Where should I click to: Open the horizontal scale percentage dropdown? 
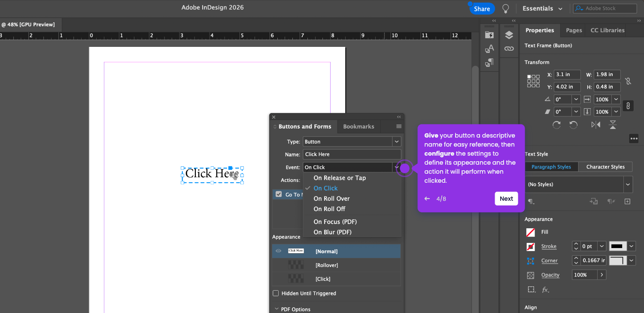pyautogui.click(x=616, y=99)
